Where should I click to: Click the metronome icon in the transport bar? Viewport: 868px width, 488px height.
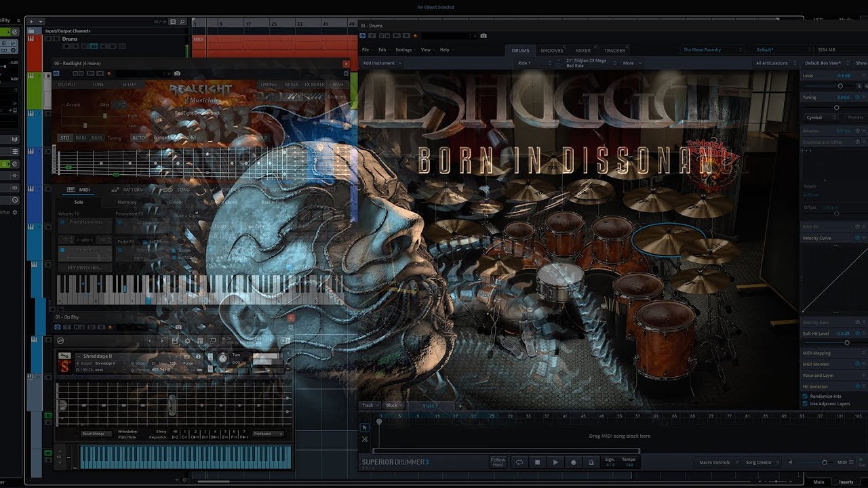coord(590,462)
